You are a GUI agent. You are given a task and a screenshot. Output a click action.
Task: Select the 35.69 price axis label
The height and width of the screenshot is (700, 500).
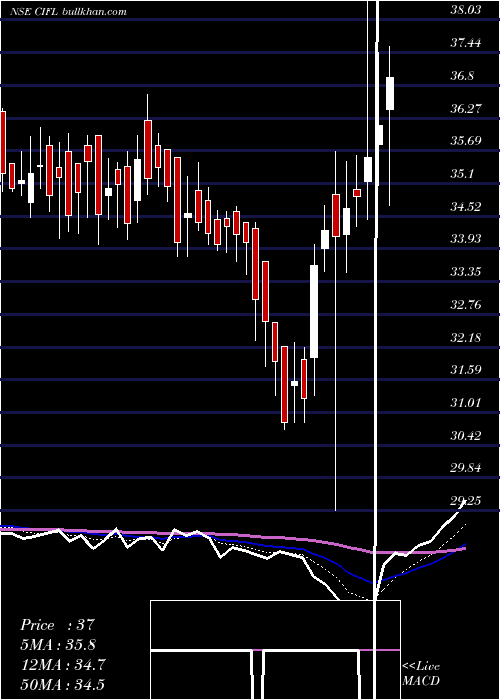pos(466,141)
